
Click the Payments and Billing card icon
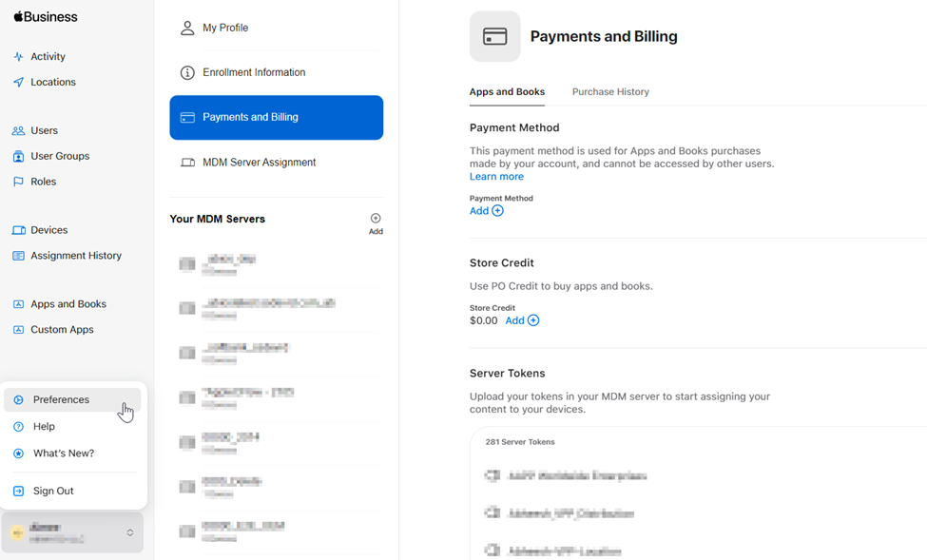[x=187, y=118]
